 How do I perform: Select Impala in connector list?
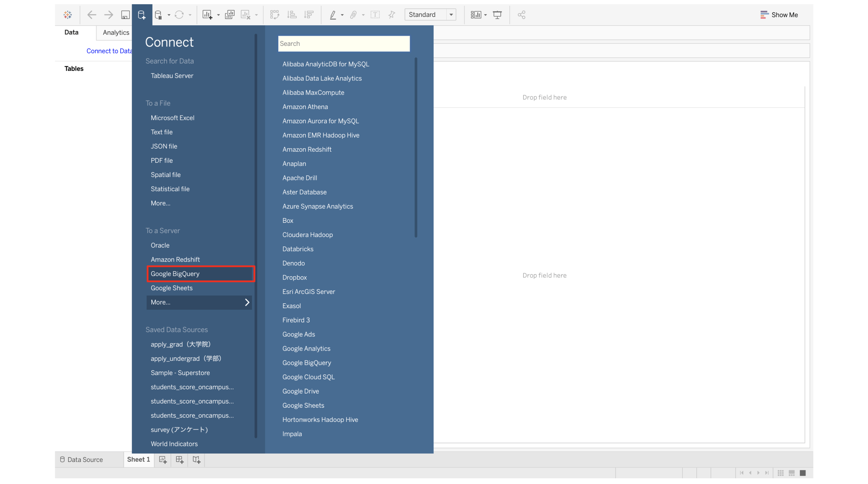tap(292, 434)
